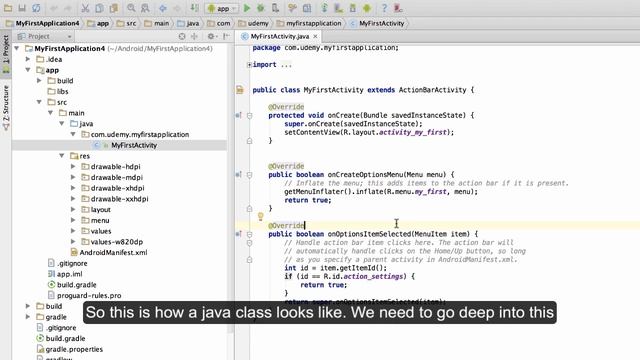Click the last icon right of Help
640x360 pixels.
pos(398,8)
